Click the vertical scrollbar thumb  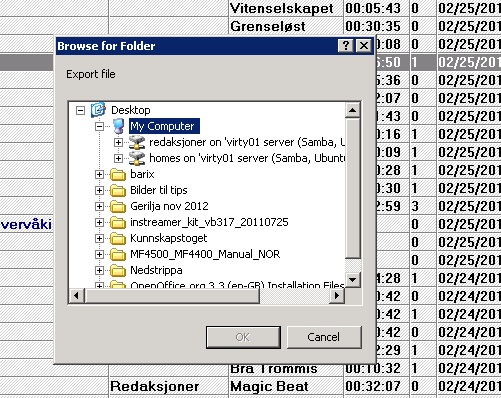(353, 188)
